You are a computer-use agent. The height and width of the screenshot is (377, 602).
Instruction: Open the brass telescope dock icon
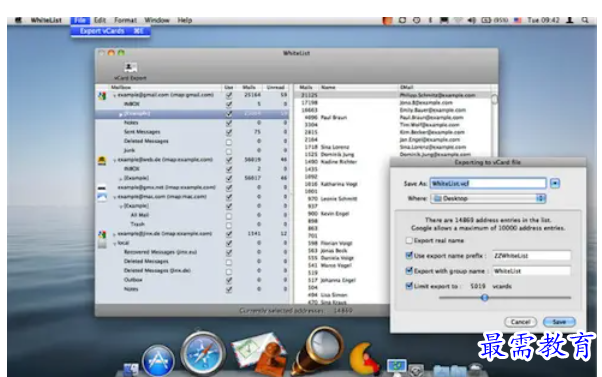click(317, 350)
